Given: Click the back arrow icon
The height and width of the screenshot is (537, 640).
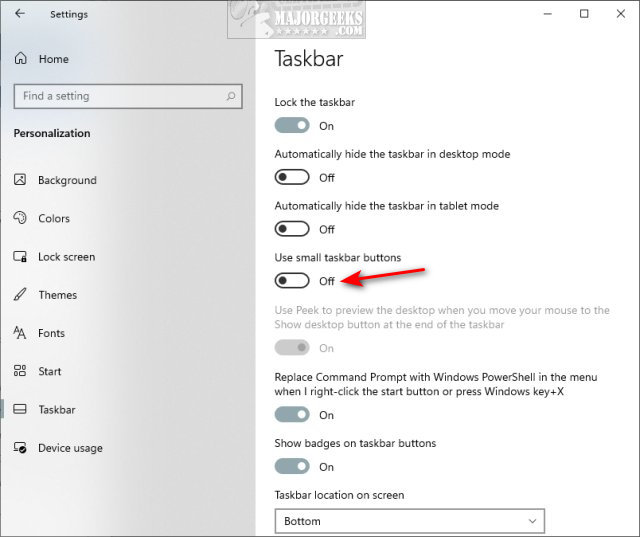Looking at the screenshot, I should [21, 14].
